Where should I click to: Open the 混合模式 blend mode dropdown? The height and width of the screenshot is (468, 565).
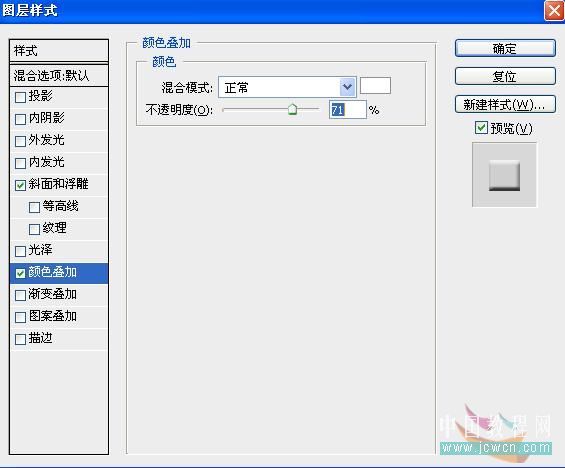click(x=287, y=87)
